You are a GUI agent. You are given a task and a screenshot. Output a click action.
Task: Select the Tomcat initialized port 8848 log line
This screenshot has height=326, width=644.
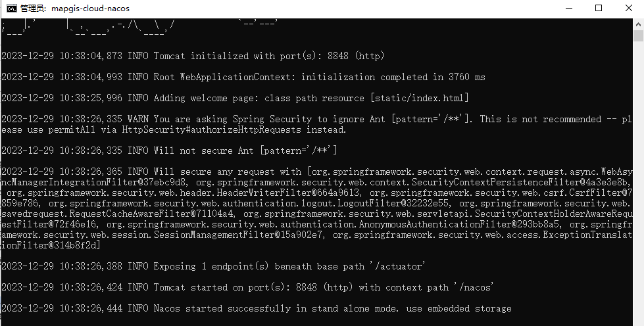(193, 56)
